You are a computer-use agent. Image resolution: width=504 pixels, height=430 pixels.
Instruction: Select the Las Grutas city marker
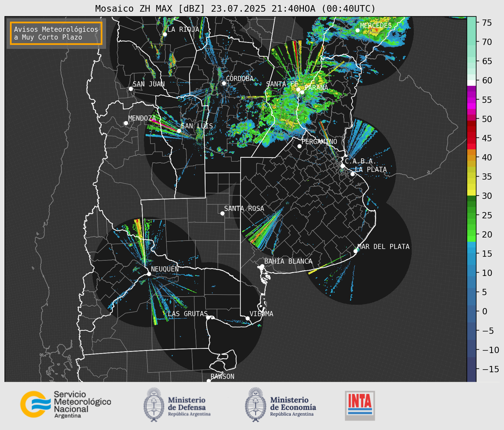tap(208, 317)
